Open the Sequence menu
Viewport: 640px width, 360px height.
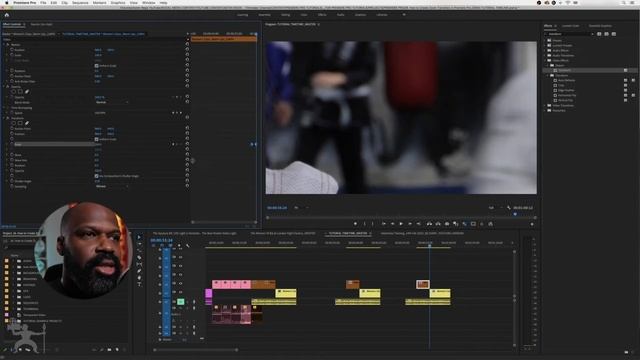coord(80,2)
